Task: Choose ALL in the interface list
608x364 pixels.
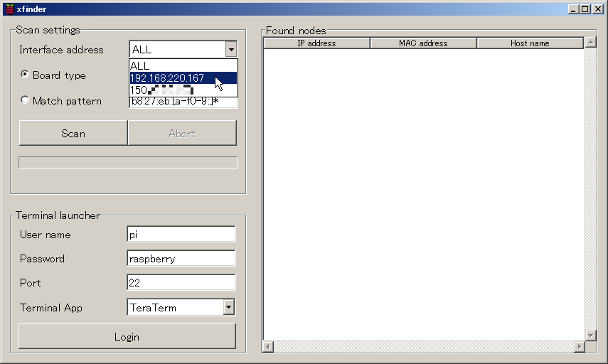Action: [183, 65]
